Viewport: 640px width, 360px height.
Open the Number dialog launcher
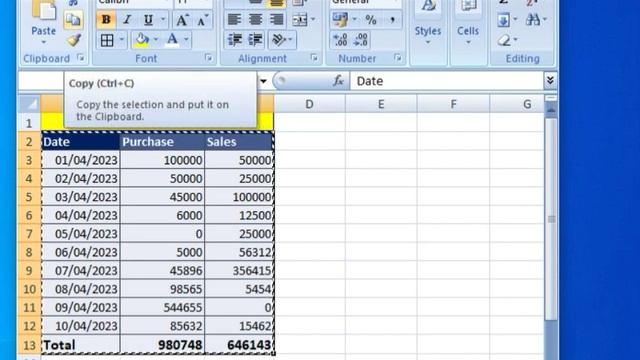click(x=398, y=58)
